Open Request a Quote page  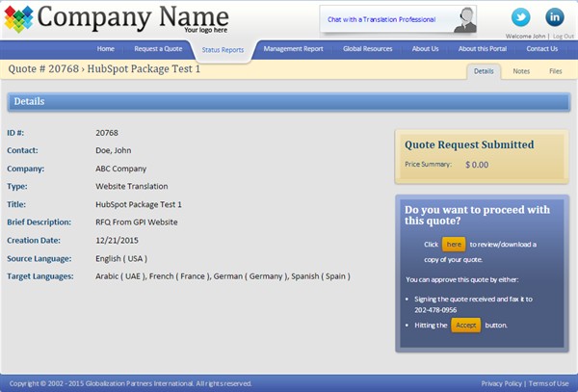[x=158, y=48]
